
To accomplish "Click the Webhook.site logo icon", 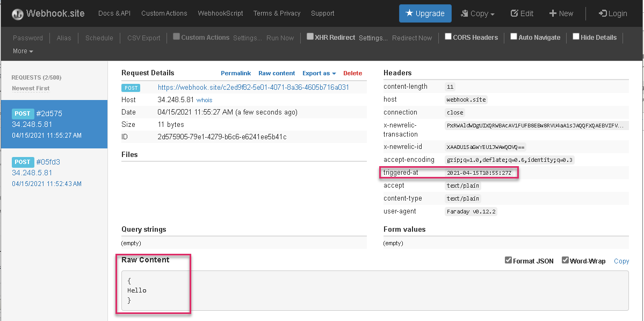I will tap(18, 14).
